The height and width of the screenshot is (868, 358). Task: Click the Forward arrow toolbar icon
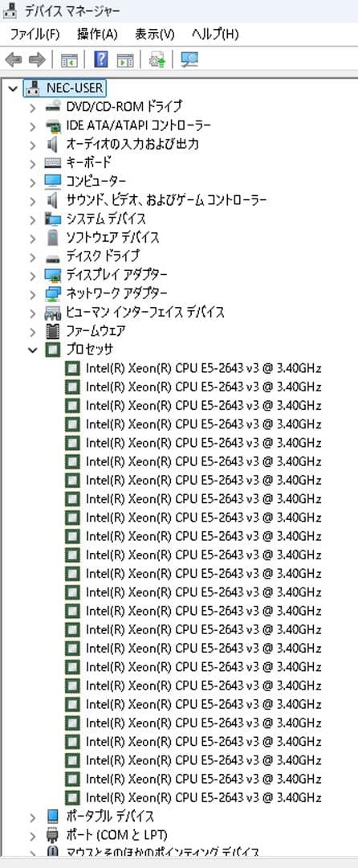tap(36, 59)
